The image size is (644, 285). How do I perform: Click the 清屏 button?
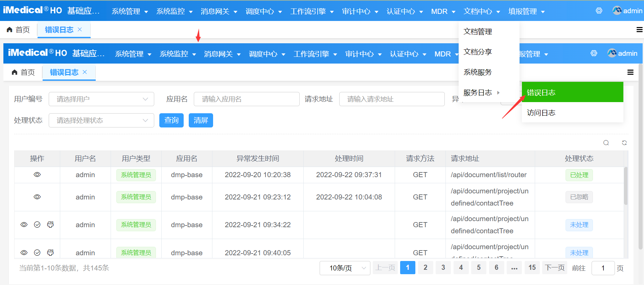(x=201, y=120)
